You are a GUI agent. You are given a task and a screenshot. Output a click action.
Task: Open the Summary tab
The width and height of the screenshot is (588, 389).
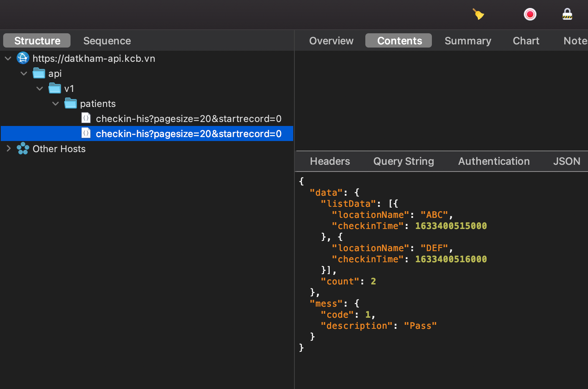click(x=468, y=40)
